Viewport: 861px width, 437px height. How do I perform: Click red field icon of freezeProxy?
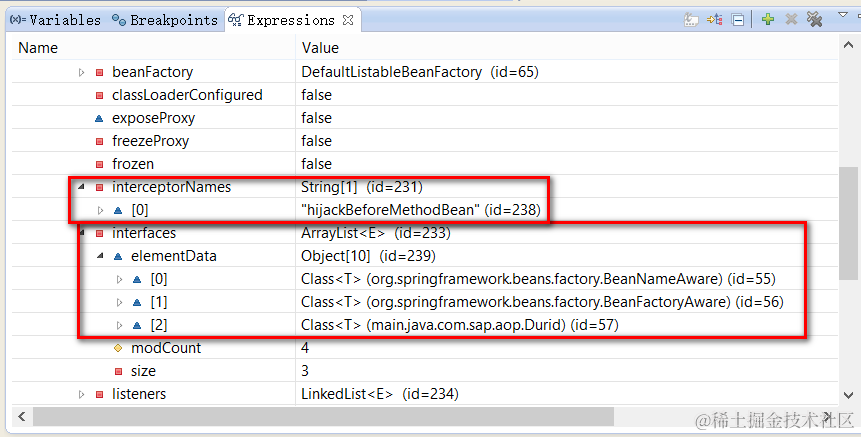pyautogui.click(x=99, y=141)
